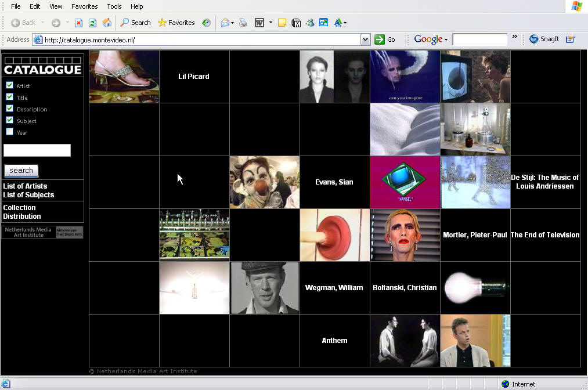The width and height of the screenshot is (588, 390).
Task: Open the View menu
Action: [56, 6]
